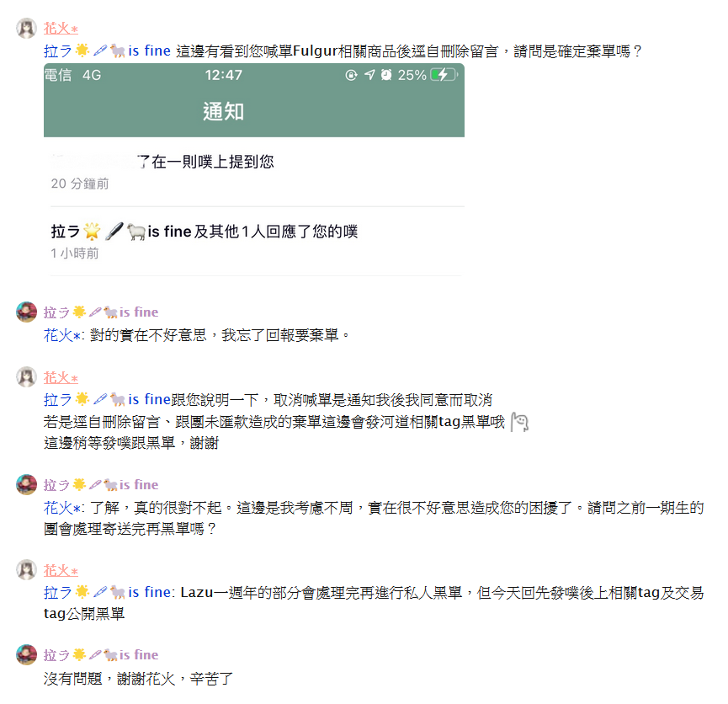Open 拉ラ is fine username on the fourth message

coord(101,485)
